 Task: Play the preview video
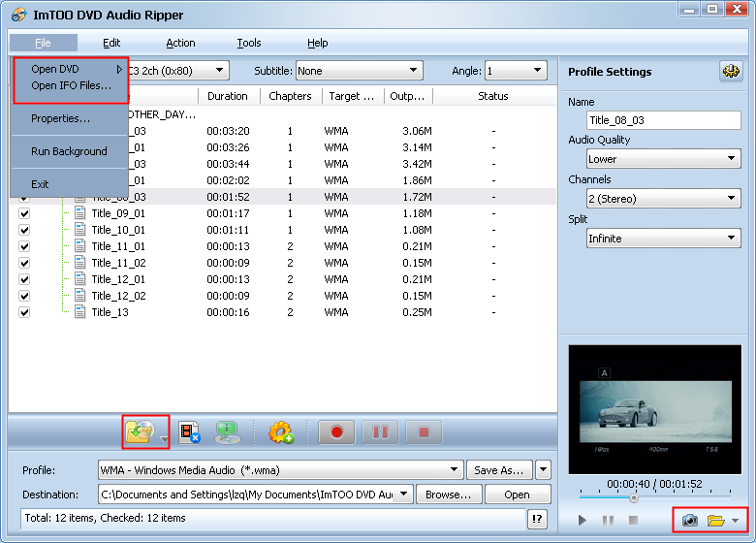582,520
